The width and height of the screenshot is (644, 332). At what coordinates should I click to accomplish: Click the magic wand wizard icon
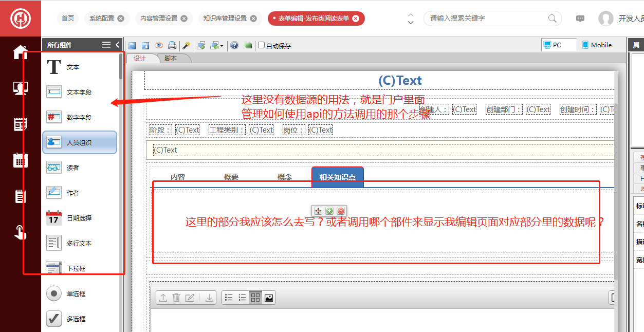pyautogui.click(x=186, y=45)
